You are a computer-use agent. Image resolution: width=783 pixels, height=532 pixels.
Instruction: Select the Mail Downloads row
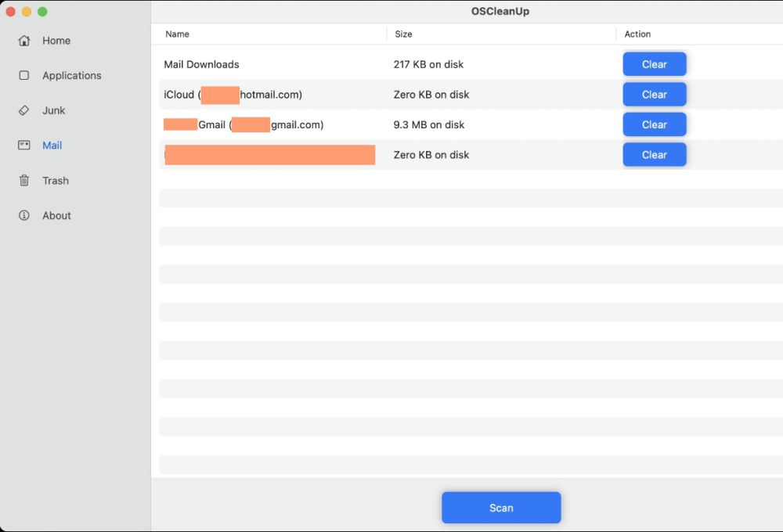pos(202,64)
